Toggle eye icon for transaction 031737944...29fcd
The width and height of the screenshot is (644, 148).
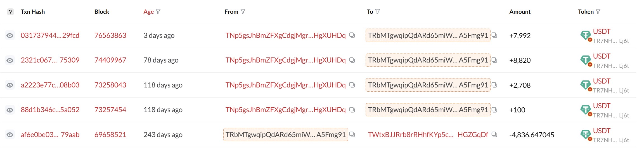click(10, 36)
